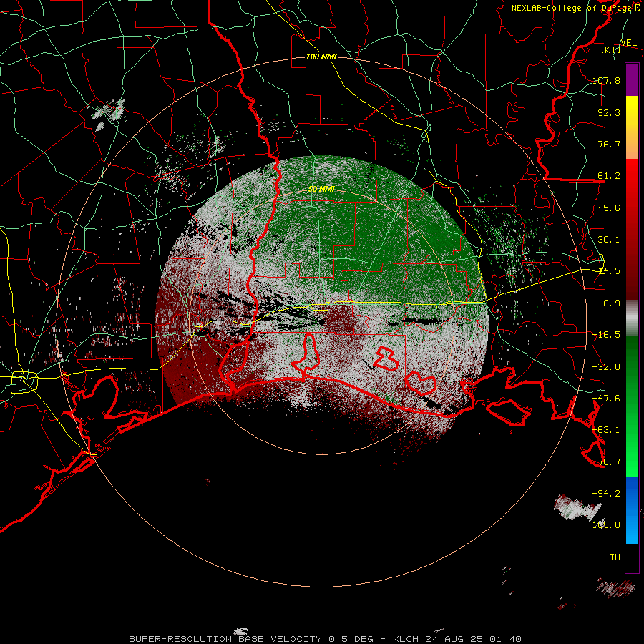This screenshot has width=644, height=644.
Task: Click the -109.8 scale value
Action: click(x=603, y=525)
